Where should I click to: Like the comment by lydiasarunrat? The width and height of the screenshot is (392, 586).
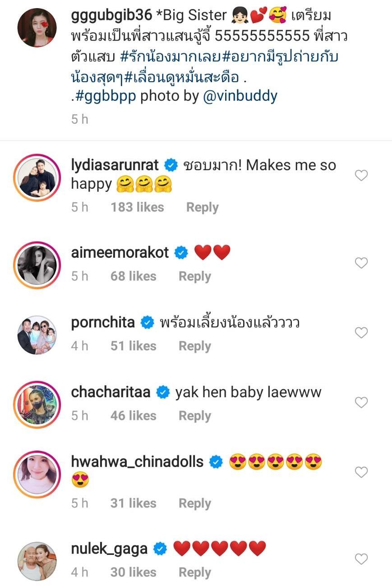[361, 175]
